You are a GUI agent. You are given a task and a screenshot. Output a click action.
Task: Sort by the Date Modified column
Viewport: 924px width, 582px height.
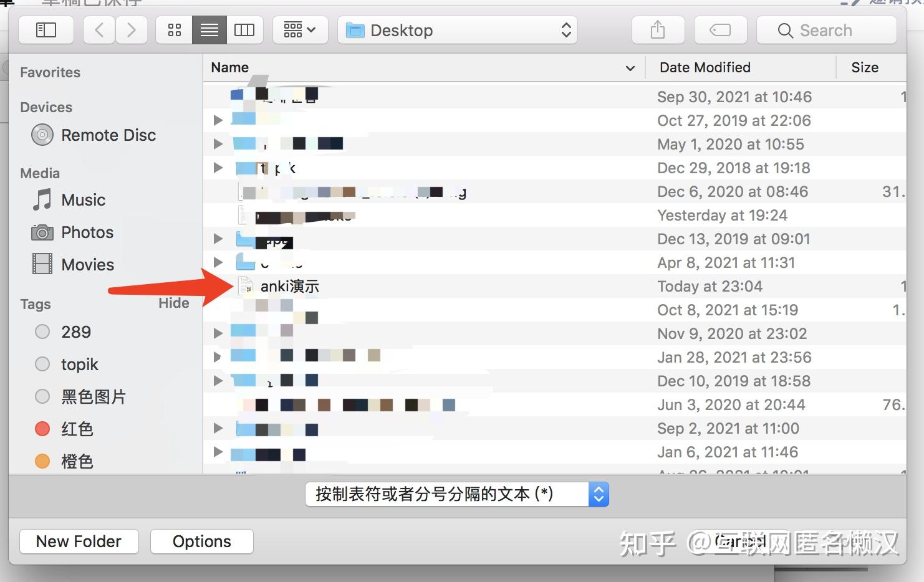703,67
